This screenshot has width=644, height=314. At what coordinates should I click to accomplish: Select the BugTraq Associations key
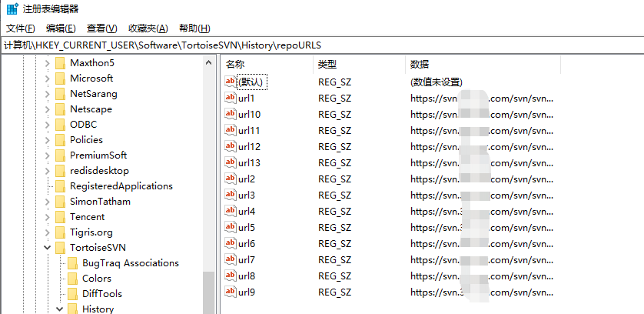(x=130, y=263)
